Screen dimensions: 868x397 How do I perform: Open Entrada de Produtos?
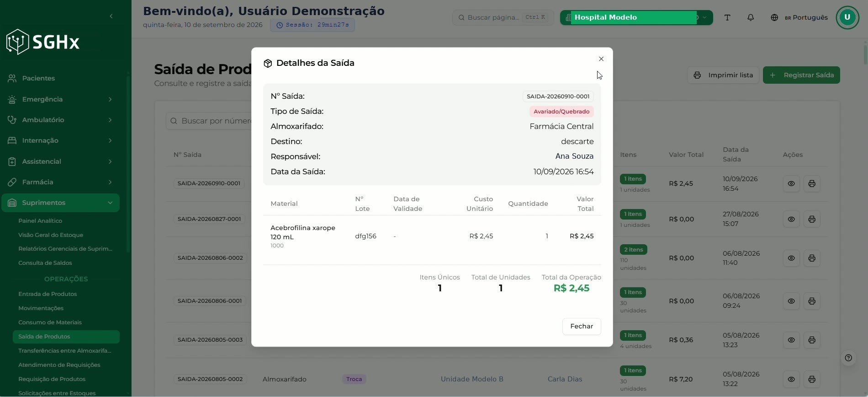48,294
